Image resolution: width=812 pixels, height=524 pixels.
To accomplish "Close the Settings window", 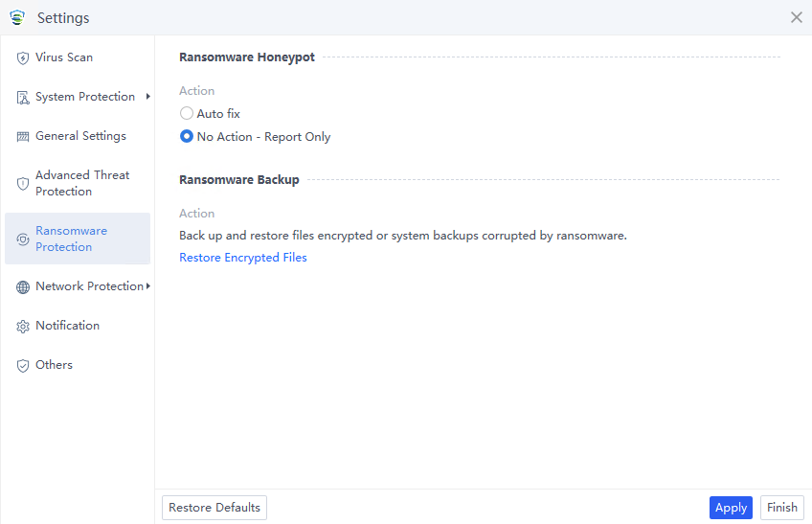I will (796, 17).
